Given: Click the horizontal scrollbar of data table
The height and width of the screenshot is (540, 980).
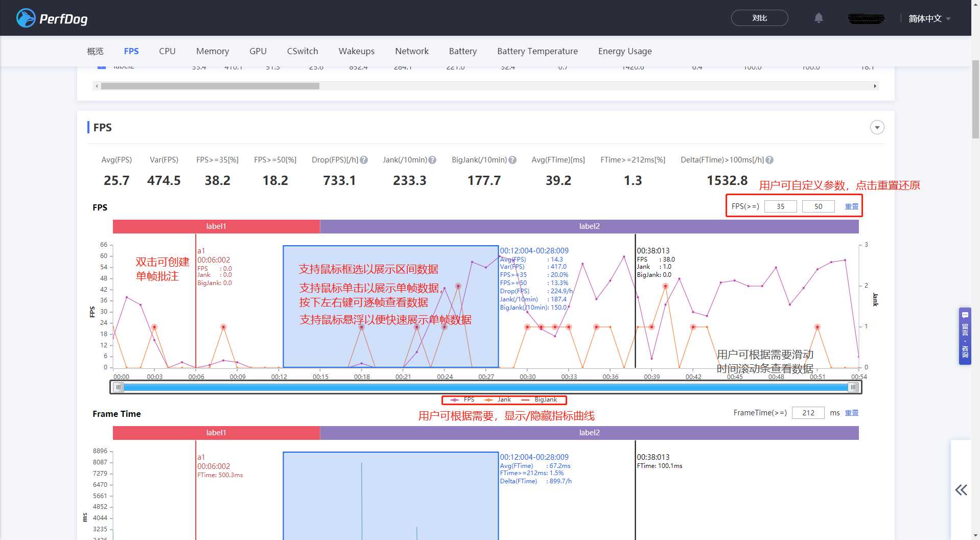Looking at the screenshot, I should point(210,86).
